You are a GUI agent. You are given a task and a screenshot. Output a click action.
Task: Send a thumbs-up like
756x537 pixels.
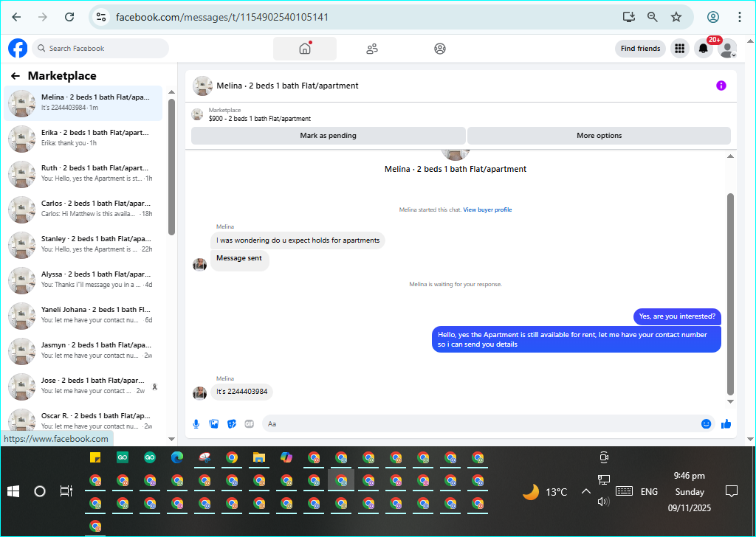(726, 424)
